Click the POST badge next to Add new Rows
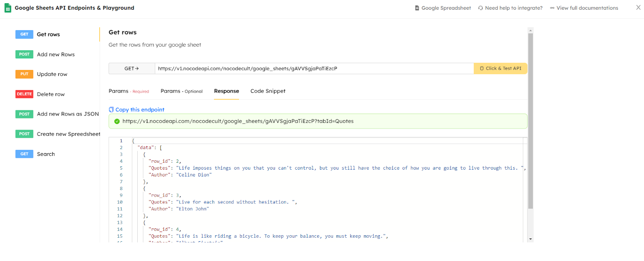The height and width of the screenshot is (261, 644). 24,54
